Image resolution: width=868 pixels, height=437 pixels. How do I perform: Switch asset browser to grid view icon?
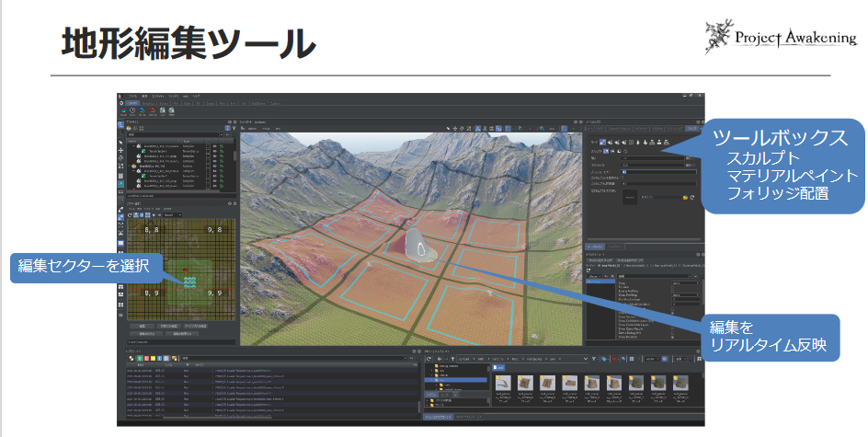[x=632, y=359]
